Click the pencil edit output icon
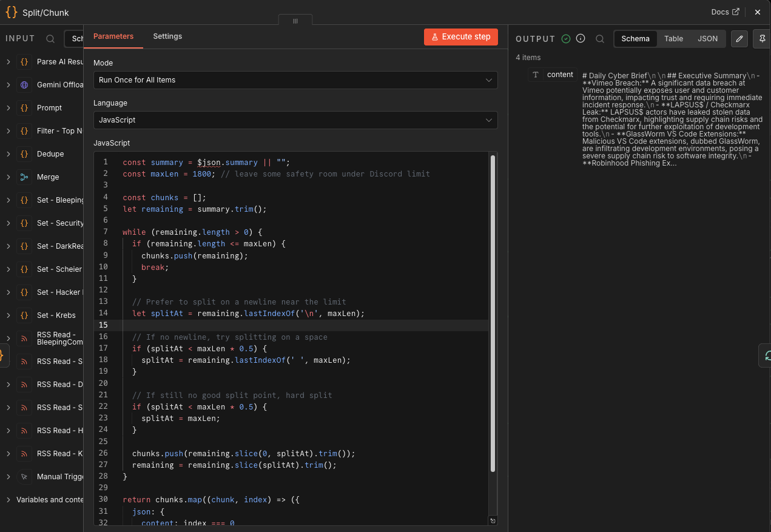Screen dimensions: 771x532 (739, 39)
